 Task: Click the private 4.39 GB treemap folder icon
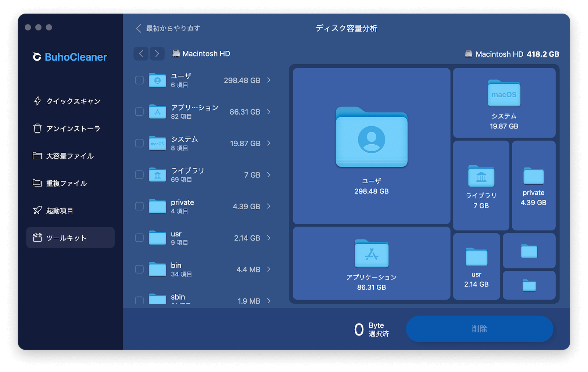pyautogui.click(x=534, y=176)
